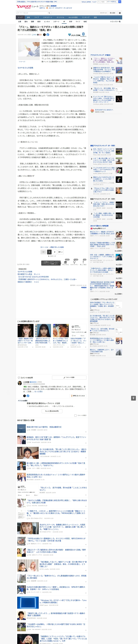Share expert comment on X
Screen dimensions: 138x644
pyautogui.click(x=25, y=396)
